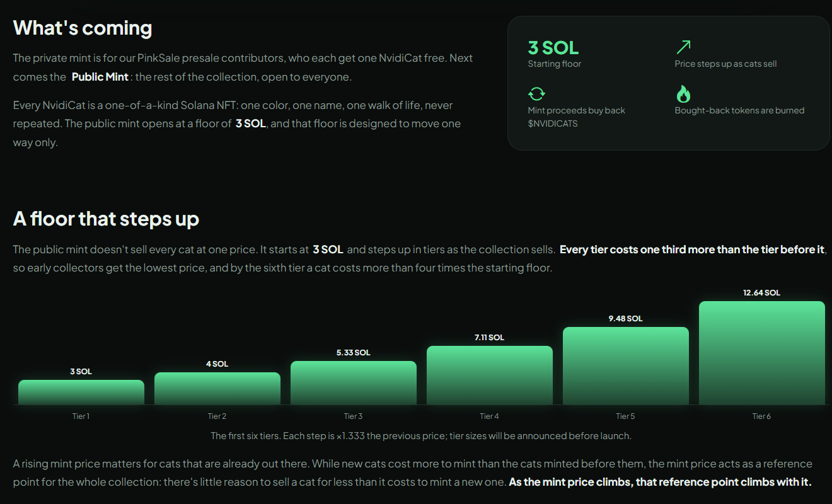Click the Tier 5 bar in chart
The width and height of the screenshot is (832, 504).
pyautogui.click(x=626, y=365)
